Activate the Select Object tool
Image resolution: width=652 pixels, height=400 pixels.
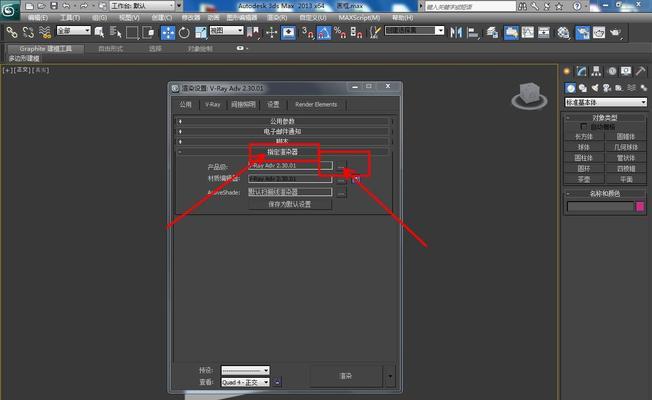(x=99, y=32)
